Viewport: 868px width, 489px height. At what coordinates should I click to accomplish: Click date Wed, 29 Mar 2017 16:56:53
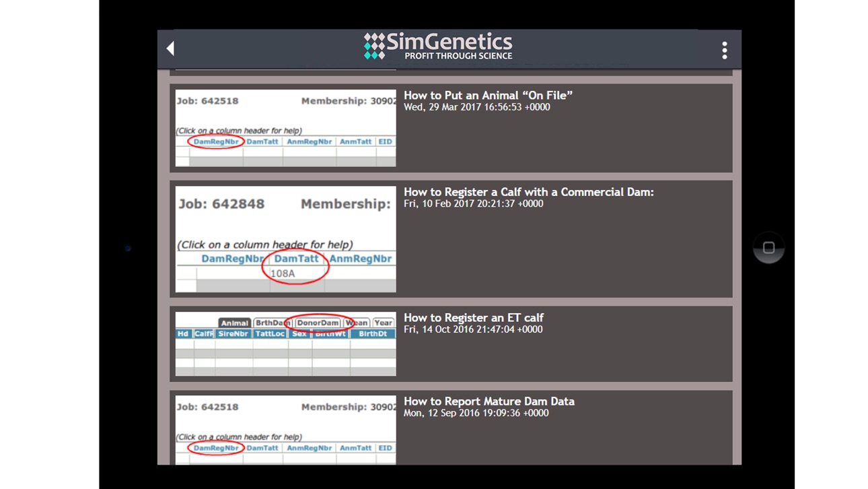point(477,107)
